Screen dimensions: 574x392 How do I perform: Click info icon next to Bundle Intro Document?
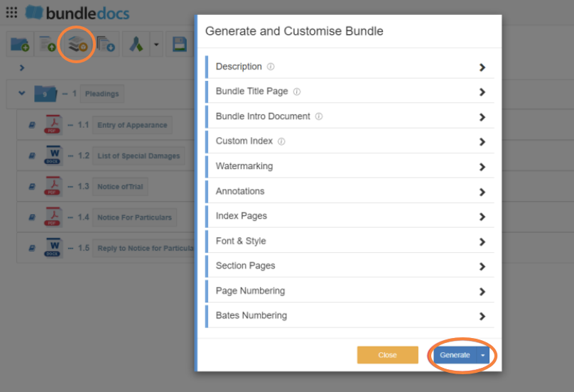pos(319,116)
